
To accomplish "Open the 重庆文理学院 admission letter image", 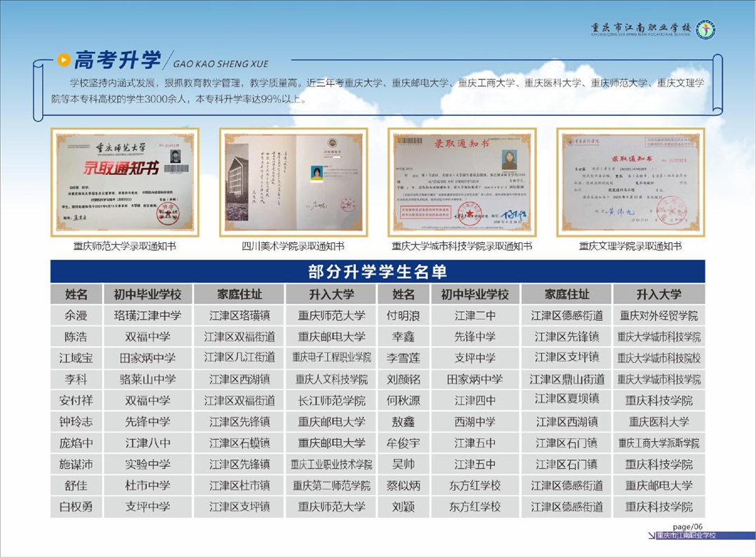I will (630, 183).
